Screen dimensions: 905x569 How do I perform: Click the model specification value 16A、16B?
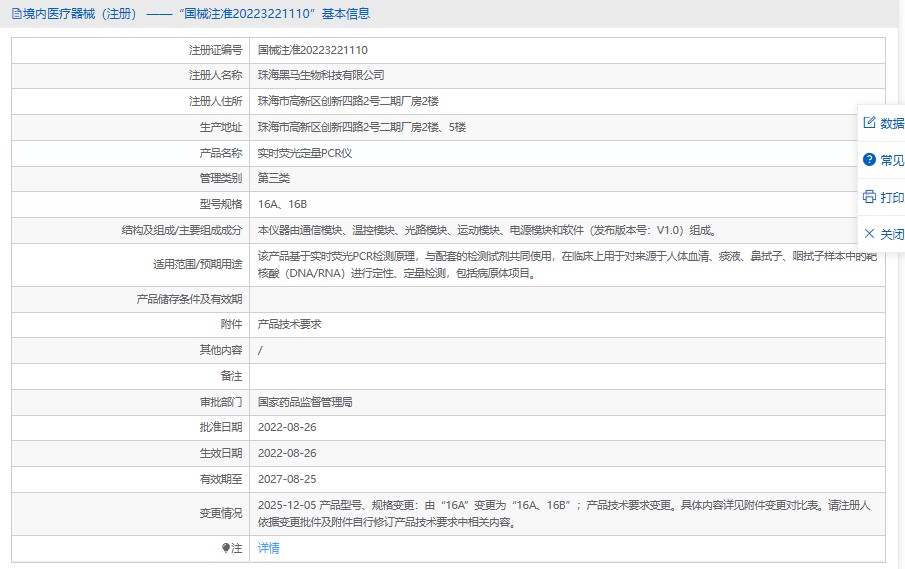[283, 205]
